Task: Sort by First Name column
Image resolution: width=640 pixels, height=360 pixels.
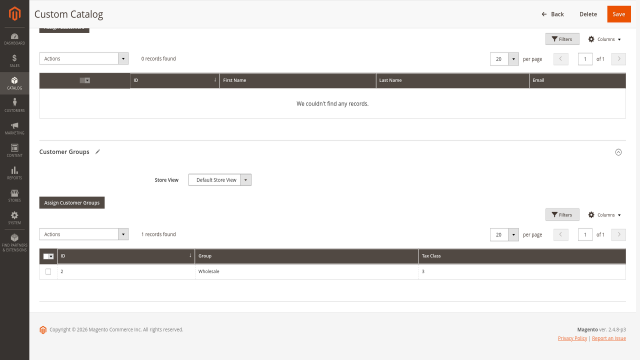Action: click(x=298, y=80)
